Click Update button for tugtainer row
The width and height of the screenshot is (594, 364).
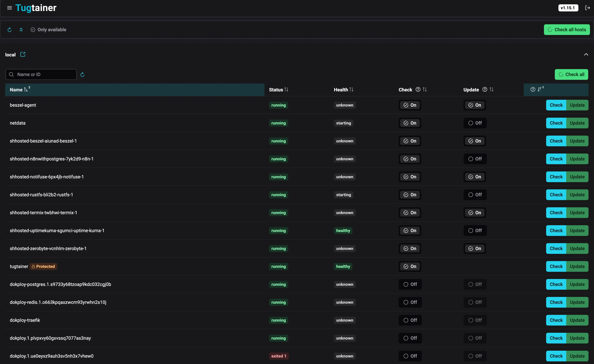pyautogui.click(x=577, y=266)
